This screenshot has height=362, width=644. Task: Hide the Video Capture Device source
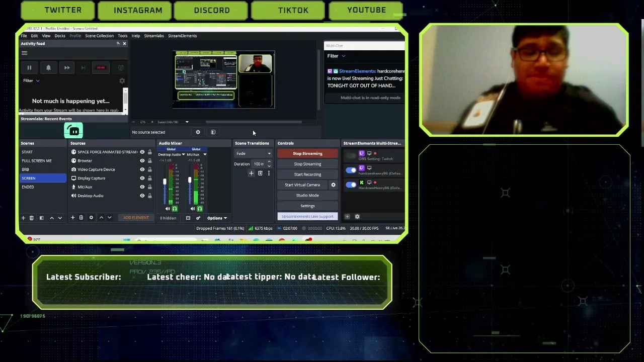142,169
